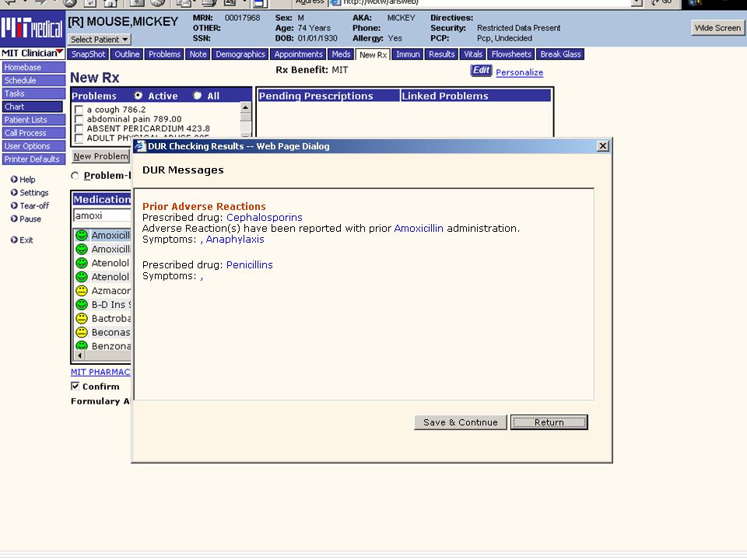The height and width of the screenshot is (560, 747).
Task: Click the Return button in DUR dialog
Action: point(549,422)
